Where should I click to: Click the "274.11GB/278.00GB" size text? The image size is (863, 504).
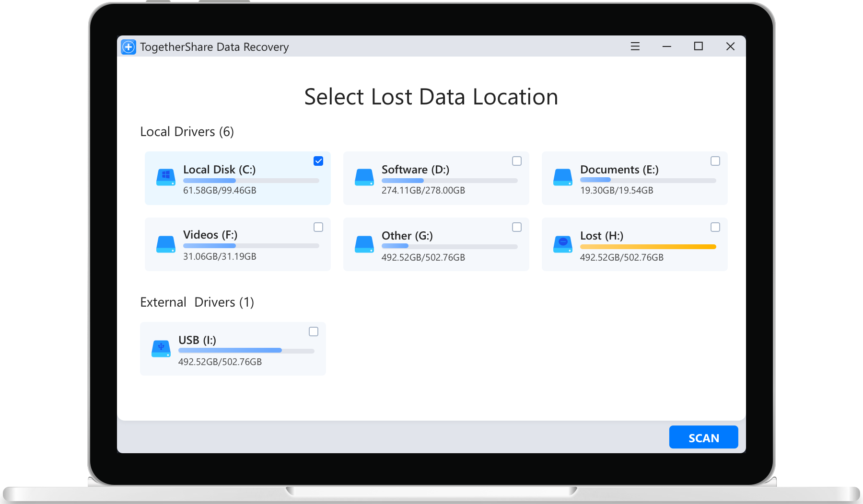click(423, 190)
